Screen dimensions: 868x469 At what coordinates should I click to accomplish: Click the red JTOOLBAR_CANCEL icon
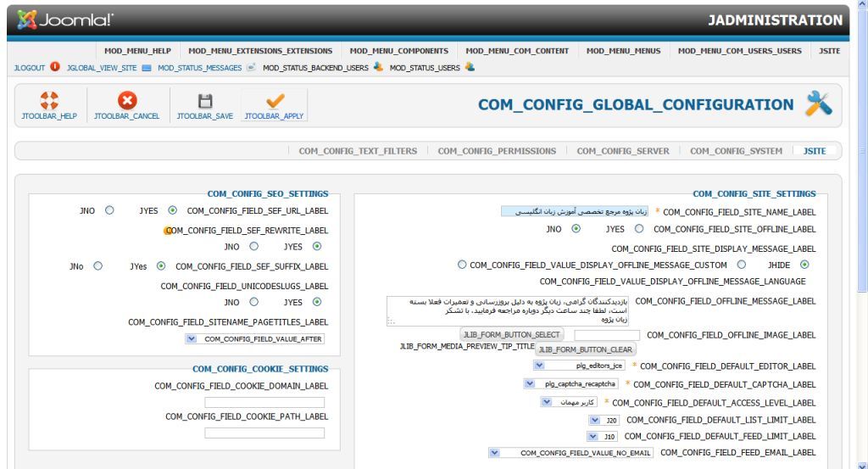click(126, 101)
